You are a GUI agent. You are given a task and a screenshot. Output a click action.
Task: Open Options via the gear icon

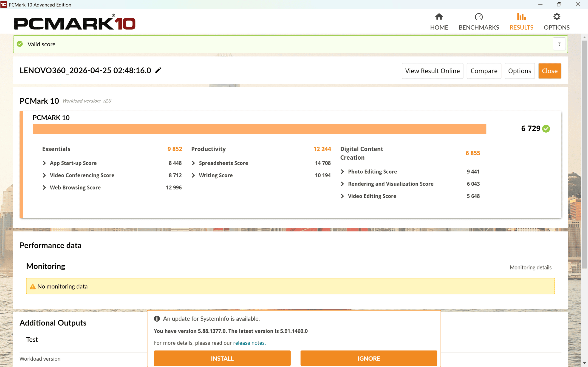click(557, 17)
